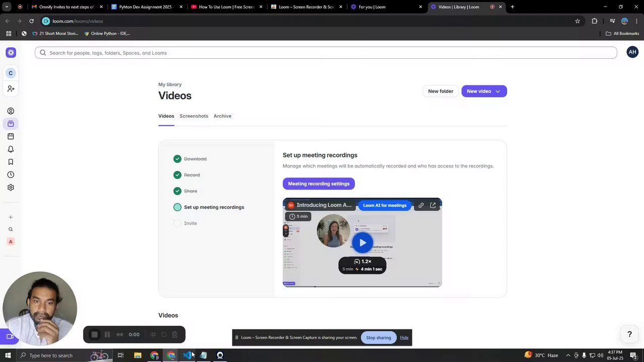This screenshot has width=644, height=362.
Task: Open the history clock icon
Action: 11,174
